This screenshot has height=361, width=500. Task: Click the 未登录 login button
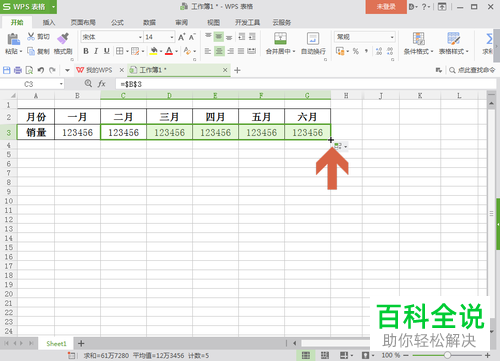tap(386, 7)
